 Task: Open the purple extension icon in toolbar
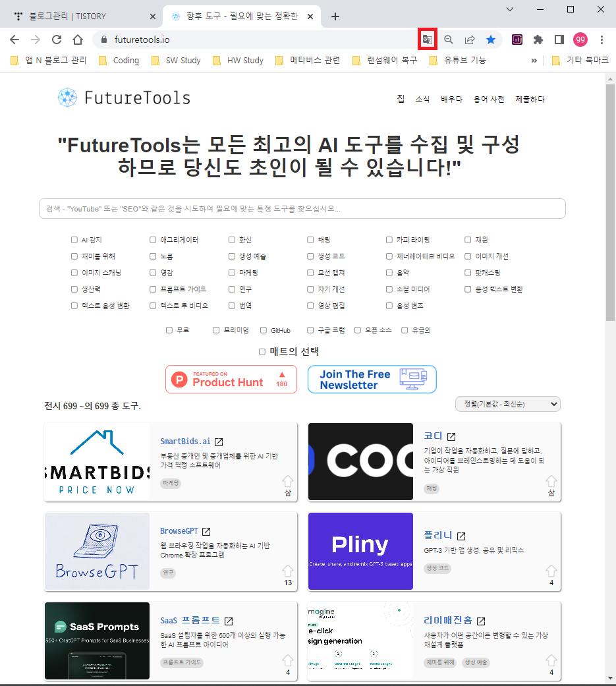(517, 40)
